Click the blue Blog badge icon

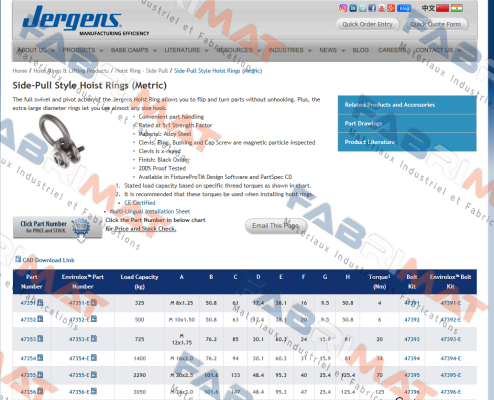(404, 8)
